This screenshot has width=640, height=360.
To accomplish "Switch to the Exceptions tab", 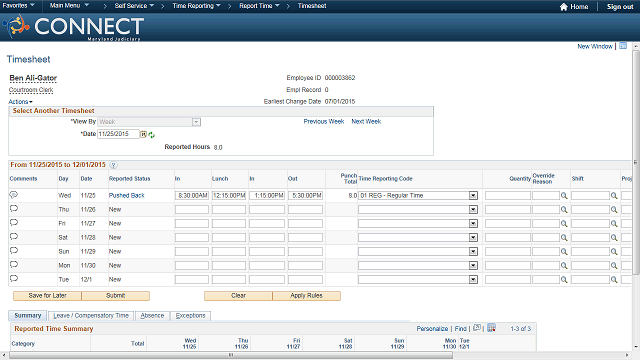I will click(x=191, y=316).
